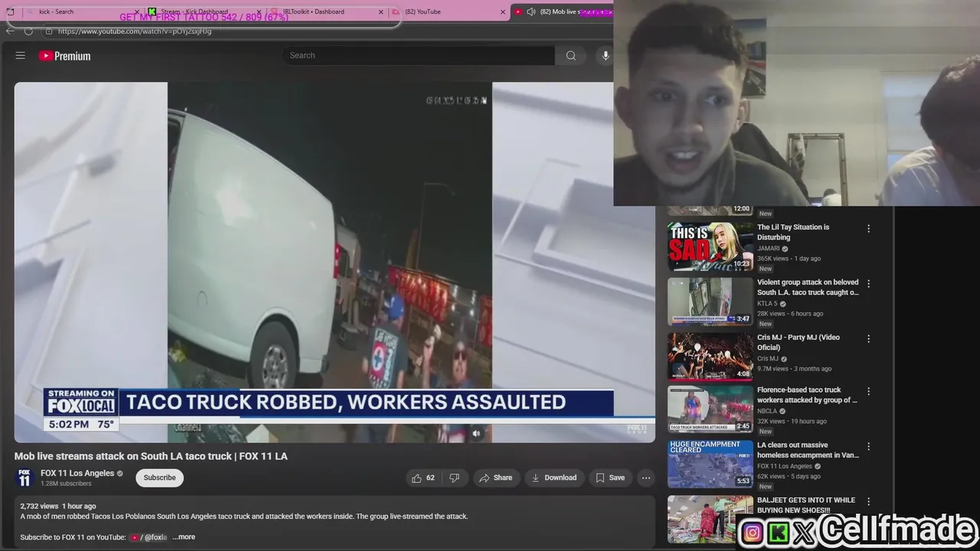Viewport: 980px width, 551px height.
Task: Switch to the (82) YouTube tab
Action: click(x=448, y=11)
